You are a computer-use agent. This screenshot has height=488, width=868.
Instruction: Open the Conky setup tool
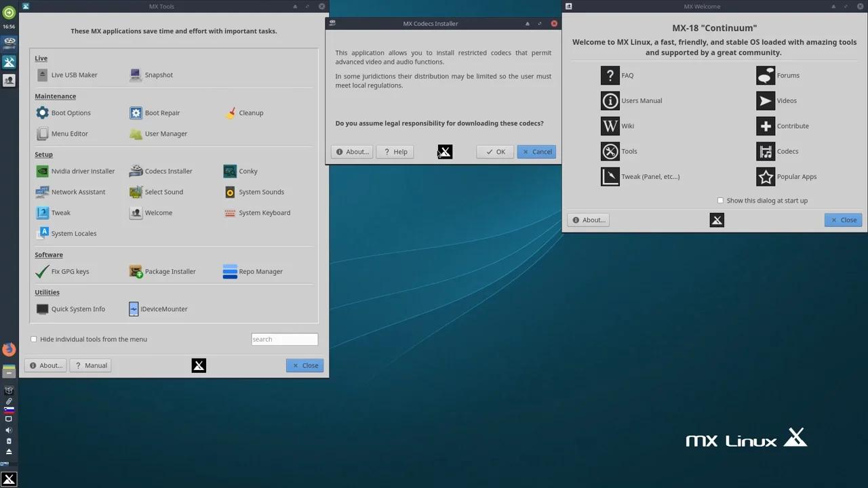(x=248, y=171)
